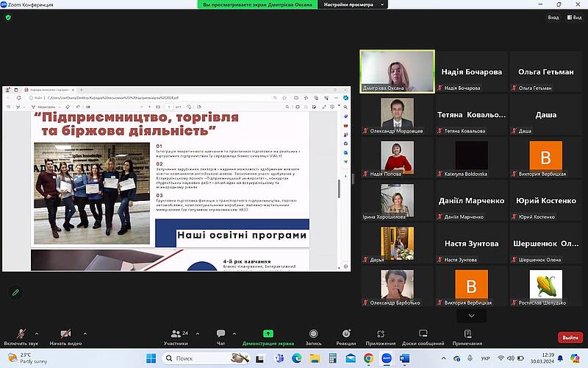Leave meeting with red Выйти button
The image size is (588, 368).
pyautogui.click(x=569, y=337)
